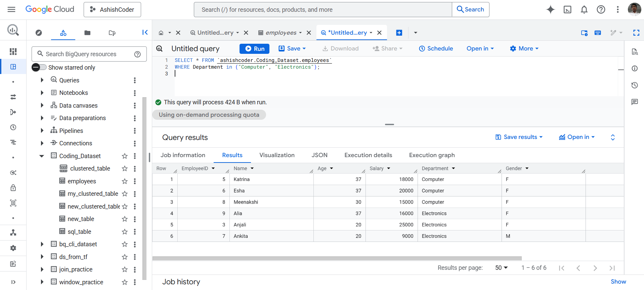Go to the home tab icon
644x290 pixels.
161,33
